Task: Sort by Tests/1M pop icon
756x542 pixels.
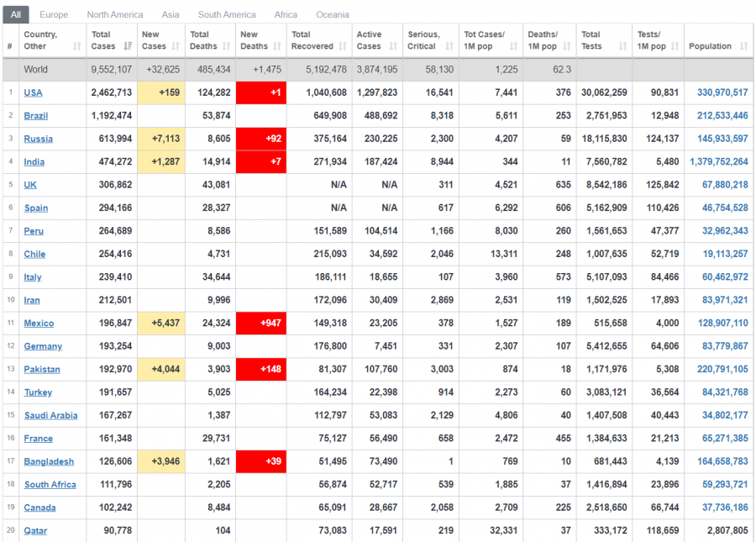Action: click(x=675, y=46)
